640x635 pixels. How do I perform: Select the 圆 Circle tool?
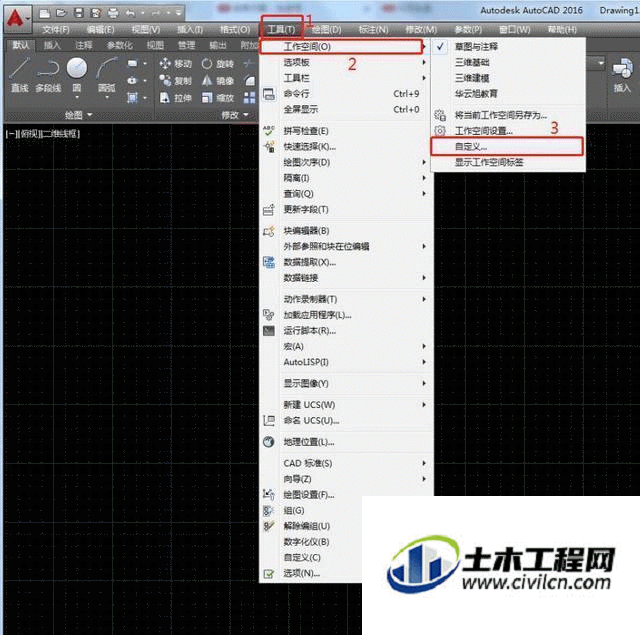(77, 75)
